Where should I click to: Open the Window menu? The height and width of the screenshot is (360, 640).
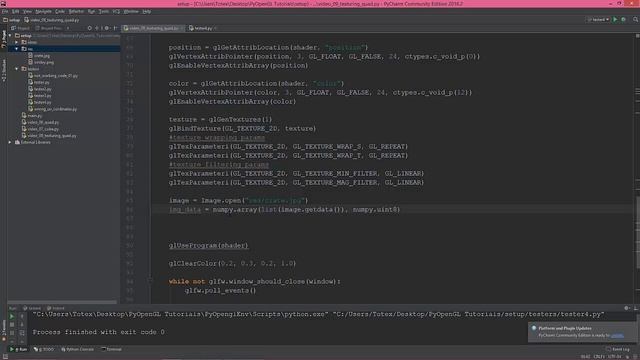pyautogui.click(x=131, y=11)
